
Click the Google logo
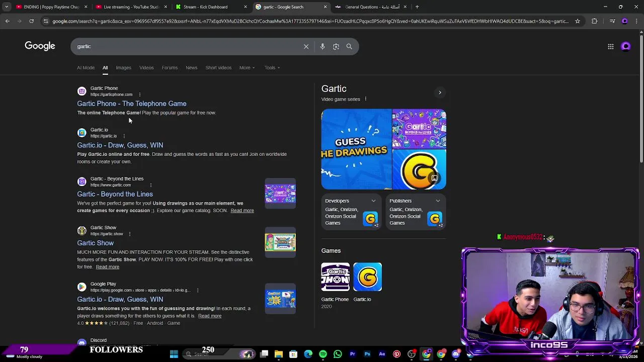[x=40, y=46]
